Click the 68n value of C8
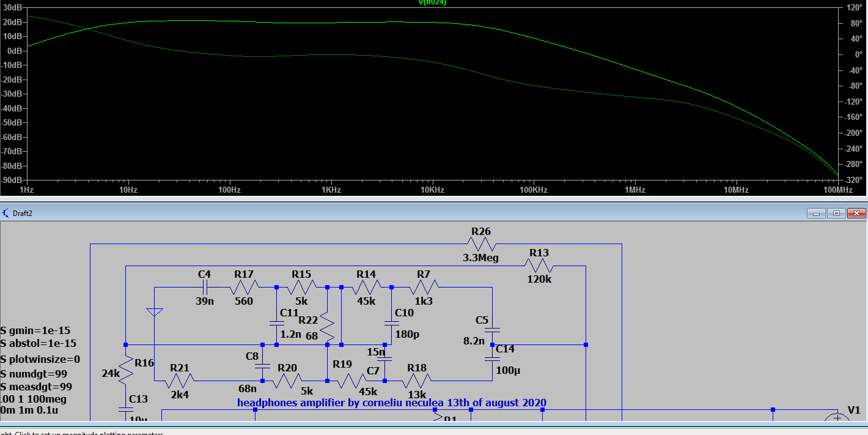868x435 pixels. (x=248, y=388)
